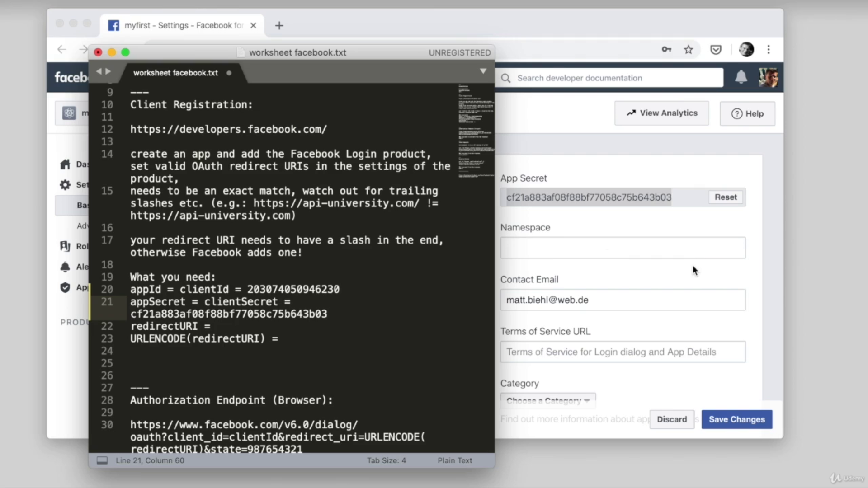Click the Pocket extension icon
Image resolution: width=868 pixels, height=488 pixels.
(x=716, y=50)
